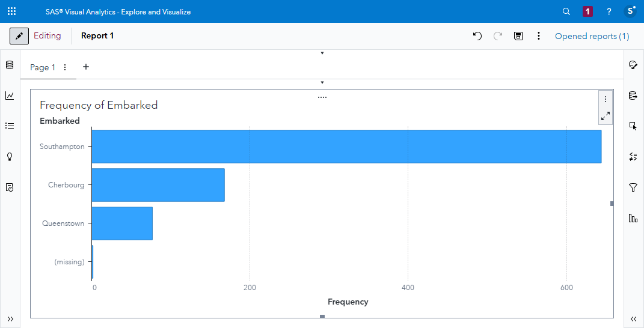Image resolution: width=644 pixels, height=328 pixels.
Task: Open the bar chart object menu
Action: pos(606,99)
